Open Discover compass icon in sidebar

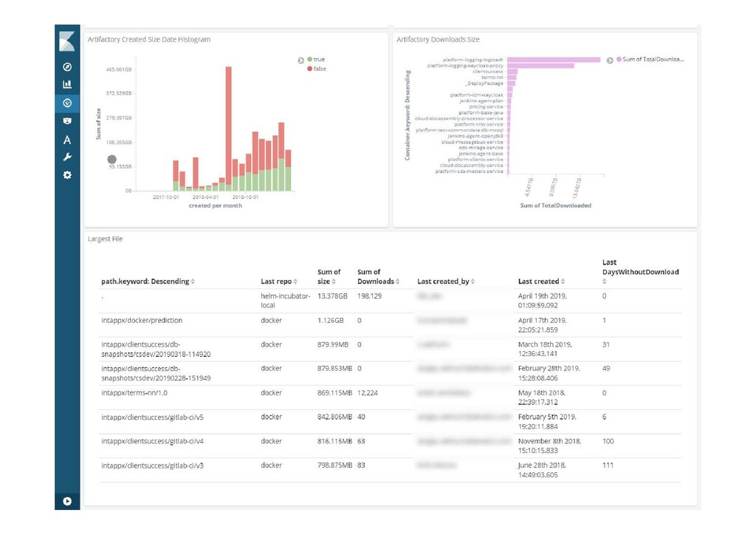coord(67,67)
